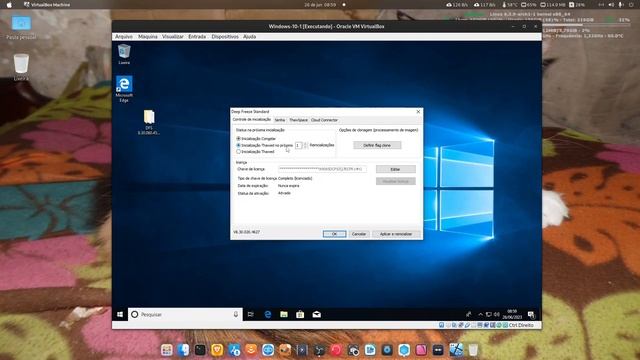
Task: Open the Windows notification center icon
Action: pos(531,314)
